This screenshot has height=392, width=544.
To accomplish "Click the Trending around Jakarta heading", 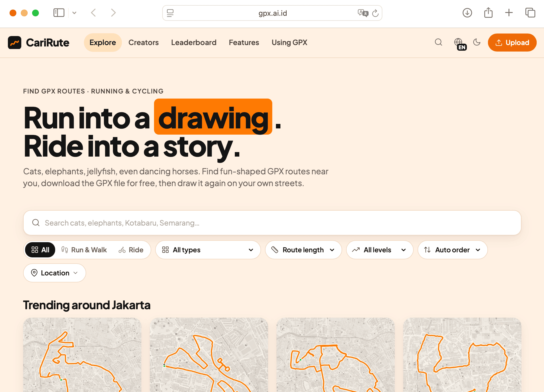I will pyautogui.click(x=87, y=305).
